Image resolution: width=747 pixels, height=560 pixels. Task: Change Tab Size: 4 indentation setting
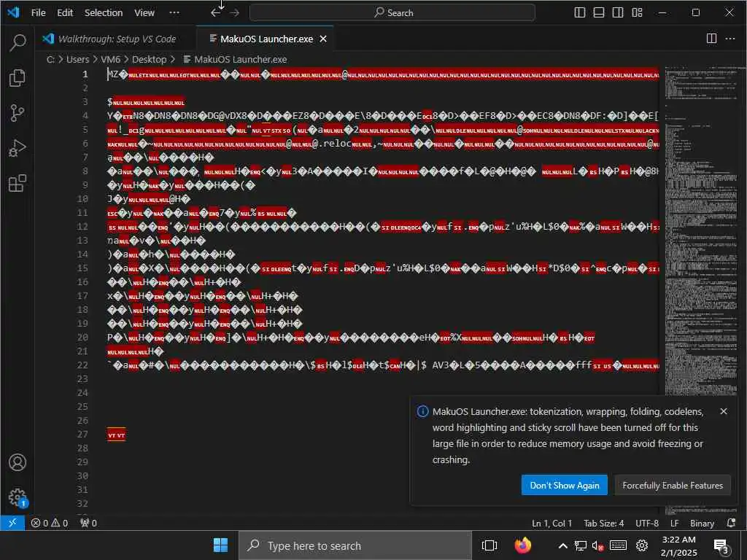603,523
